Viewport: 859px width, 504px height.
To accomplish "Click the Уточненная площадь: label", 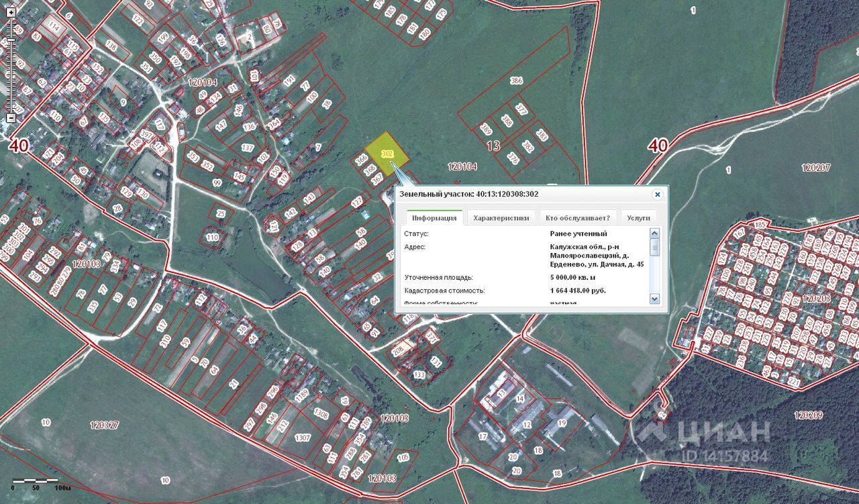I will tap(439, 277).
